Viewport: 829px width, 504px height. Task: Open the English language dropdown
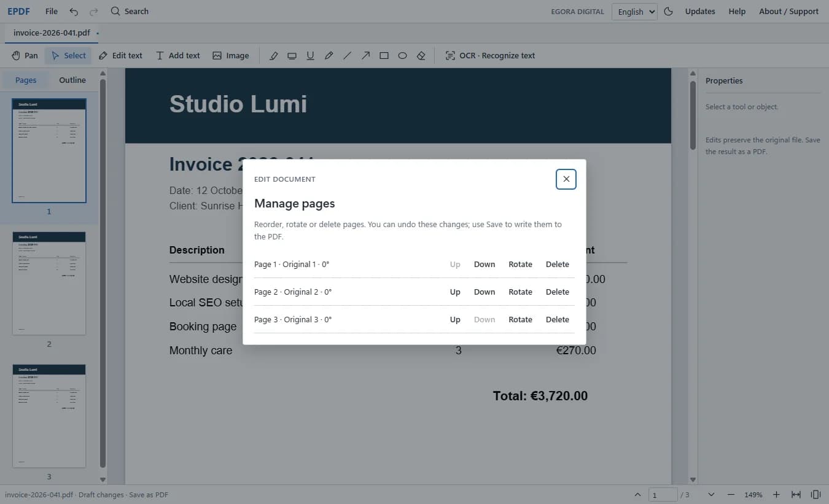634,12
